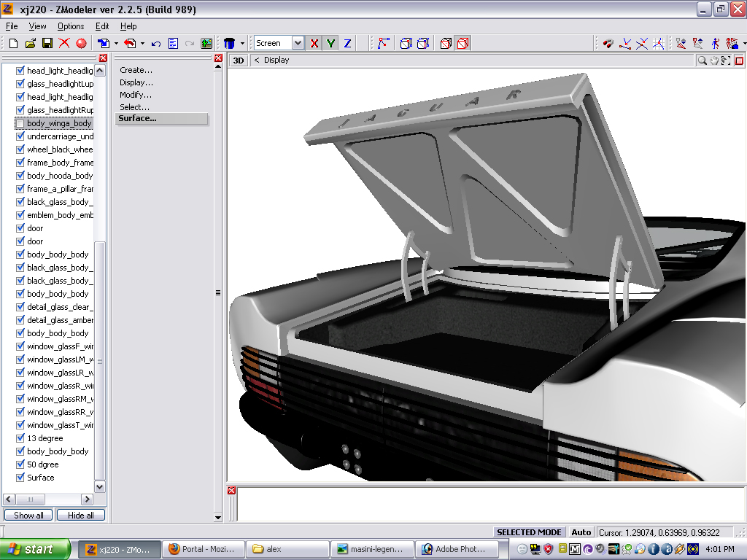Image resolution: width=747 pixels, height=560 pixels.
Task: Switch to the Portal - Mozilla taskbar window
Action: [x=204, y=549]
